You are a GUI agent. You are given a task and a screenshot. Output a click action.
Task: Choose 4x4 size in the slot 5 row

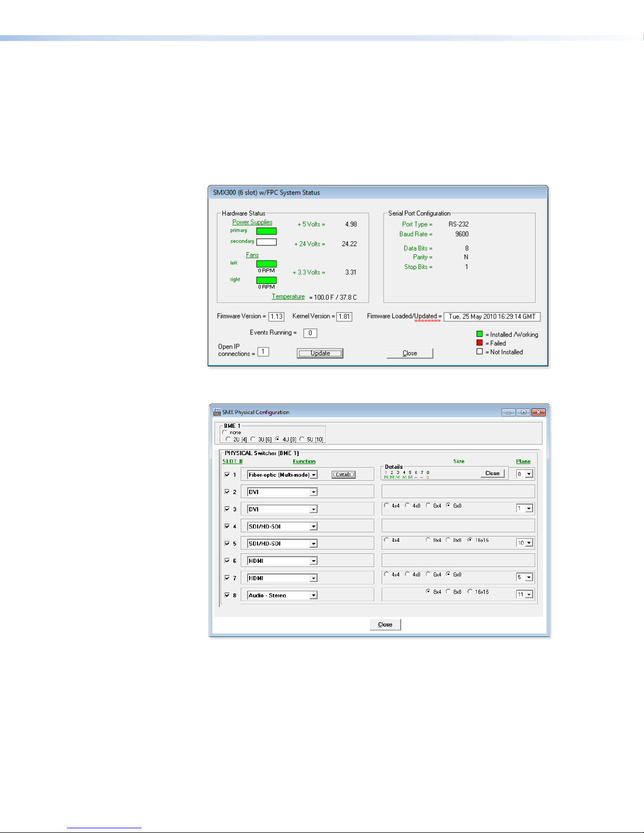(x=386, y=540)
